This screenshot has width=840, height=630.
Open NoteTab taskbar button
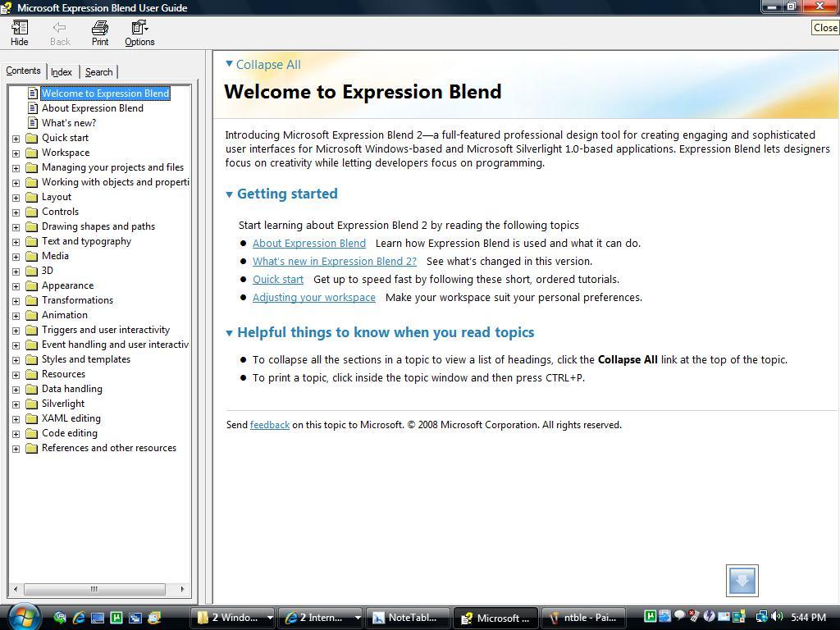coord(409,618)
